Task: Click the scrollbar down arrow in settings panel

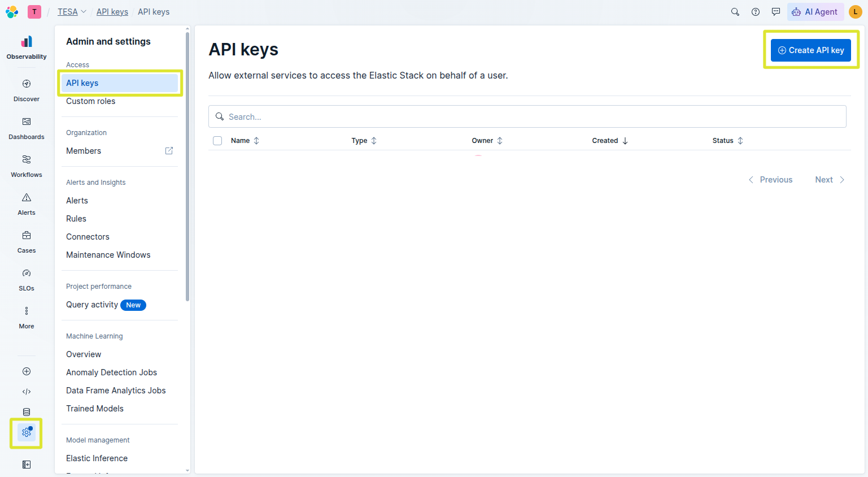Action: pos(187,470)
